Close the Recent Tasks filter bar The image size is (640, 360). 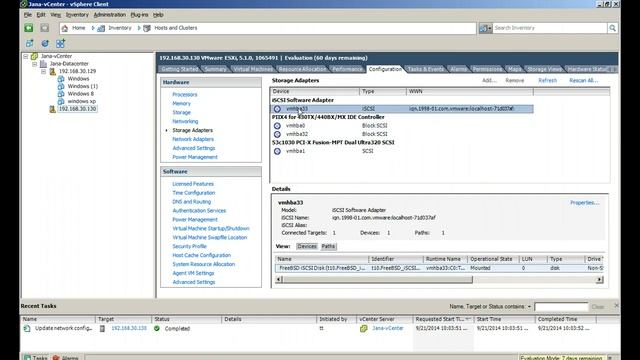616,305
